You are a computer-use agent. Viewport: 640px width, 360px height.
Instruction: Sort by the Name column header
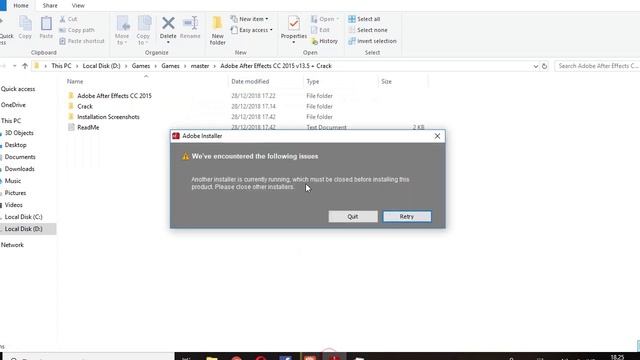pos(75,82)
